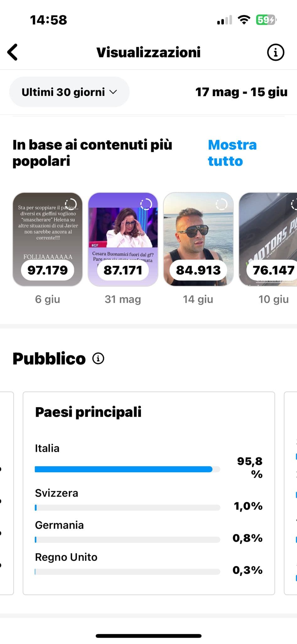Tap the story ring icon on 14 giu thumbnail
This screenshot has width=297, height=644.
pos(221,204)
